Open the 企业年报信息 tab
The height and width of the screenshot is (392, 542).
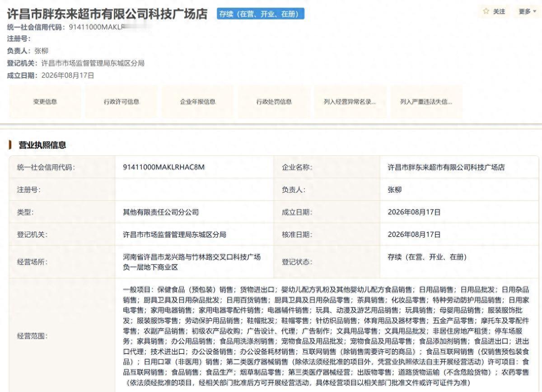(198, 102)
